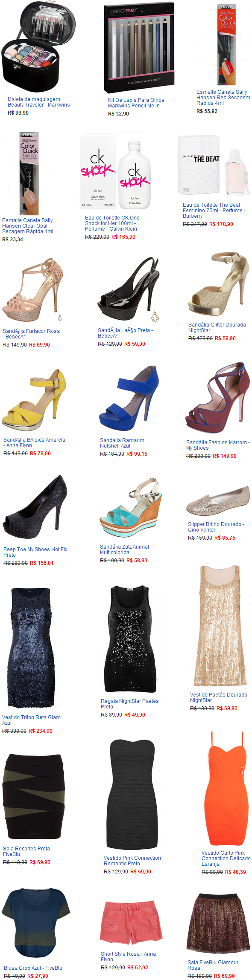Open Sandália Glitter Dourada NightStar link
Image resolution: width=252 pixels, height=980 pixels.
coord(219,327)
